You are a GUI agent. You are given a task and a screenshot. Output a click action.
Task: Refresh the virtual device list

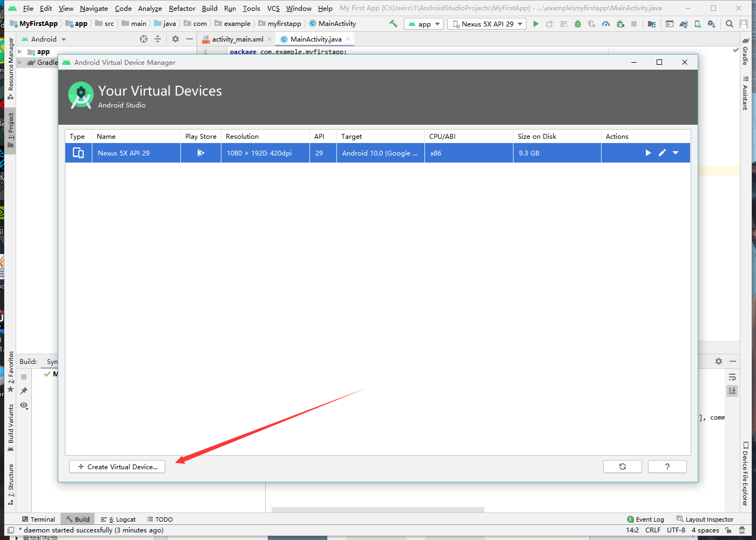pos(623,467)
